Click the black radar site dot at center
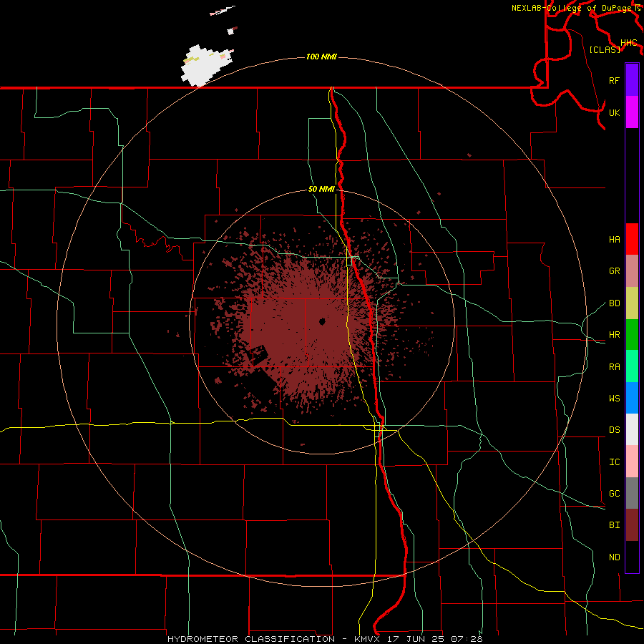The height and width of the screenshot is (644, 644). (x=323, y=321)
